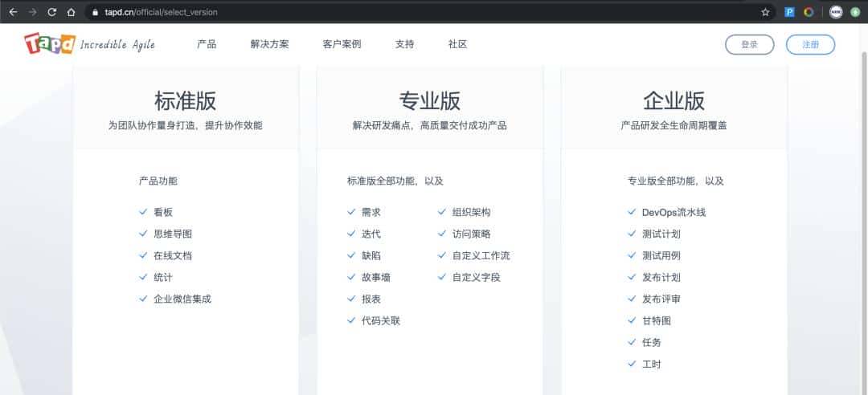Click the 工时 feature text

click(x=652, y=364)
